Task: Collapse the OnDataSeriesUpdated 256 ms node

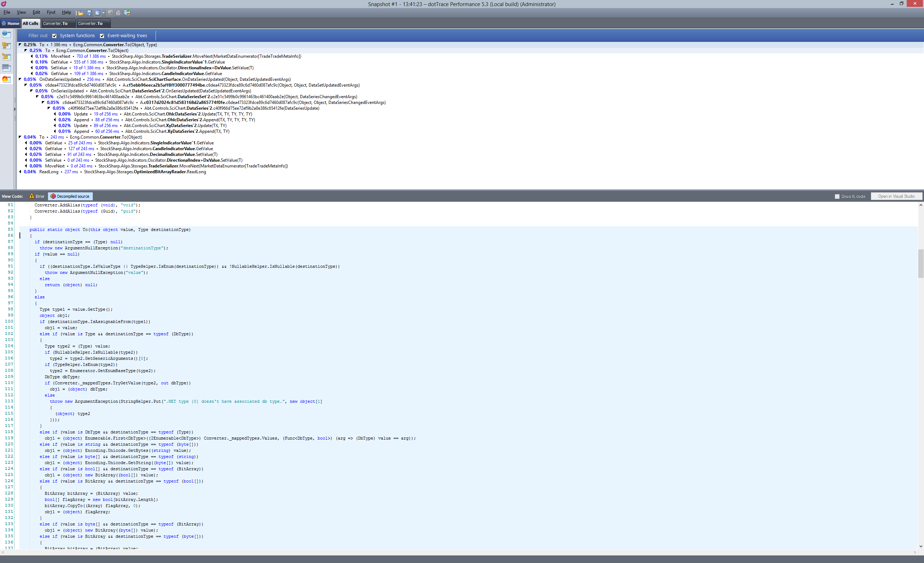Action: (x=20, y=79)
